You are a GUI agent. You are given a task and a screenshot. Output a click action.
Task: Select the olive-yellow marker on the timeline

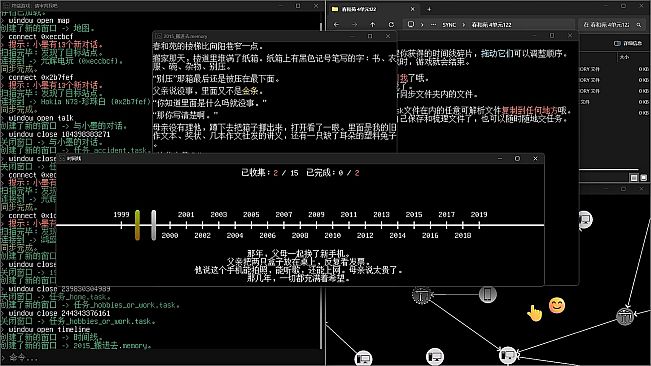137,225
